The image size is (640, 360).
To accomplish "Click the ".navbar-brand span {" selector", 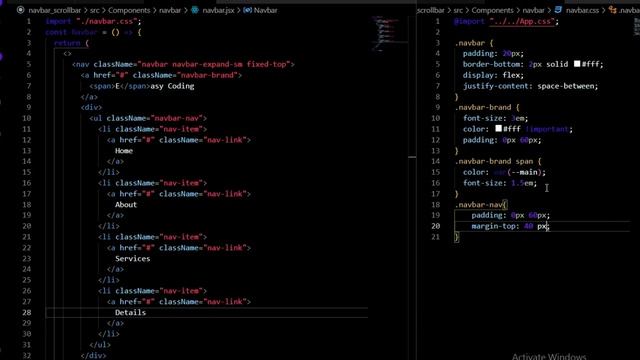I will [x=498, y=161].
